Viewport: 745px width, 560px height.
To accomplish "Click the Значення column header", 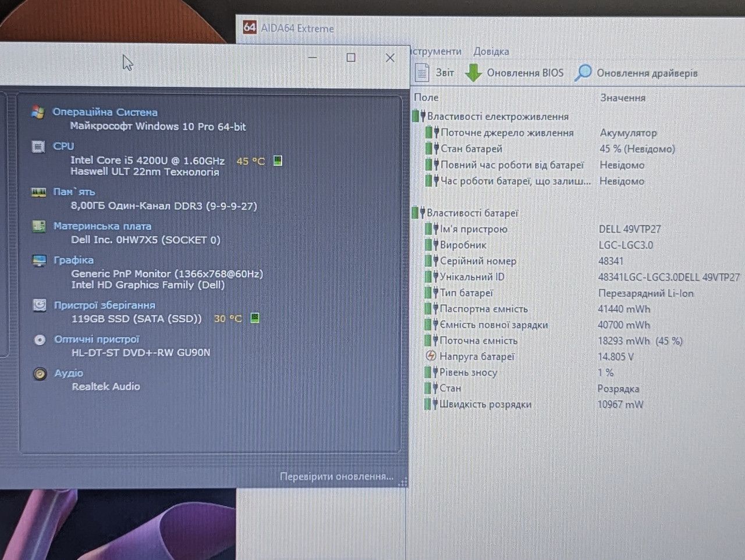I will point(623,98).
